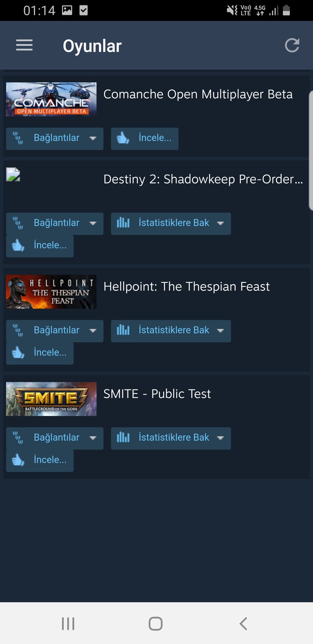Viewport: 313px width, 644px height.
Task: Open the hamburger navigation menu
Action: [x=24, y=45]
